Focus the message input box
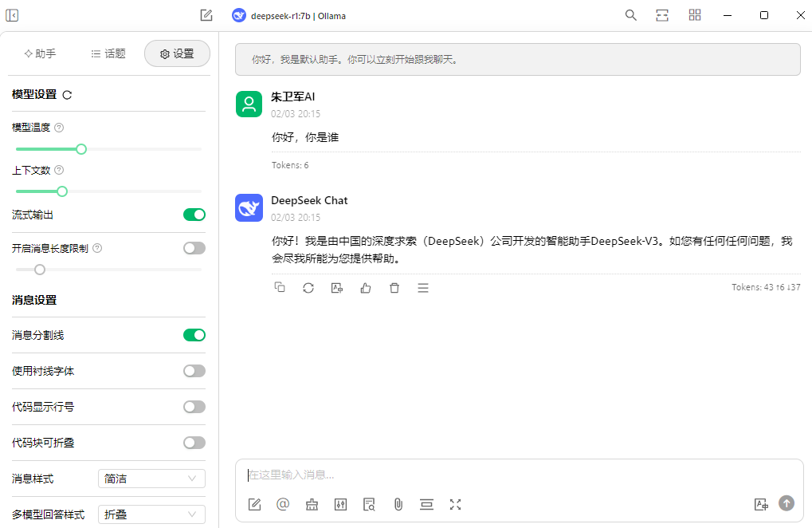This screenshot has width=812, height=528. click(520, 475)
